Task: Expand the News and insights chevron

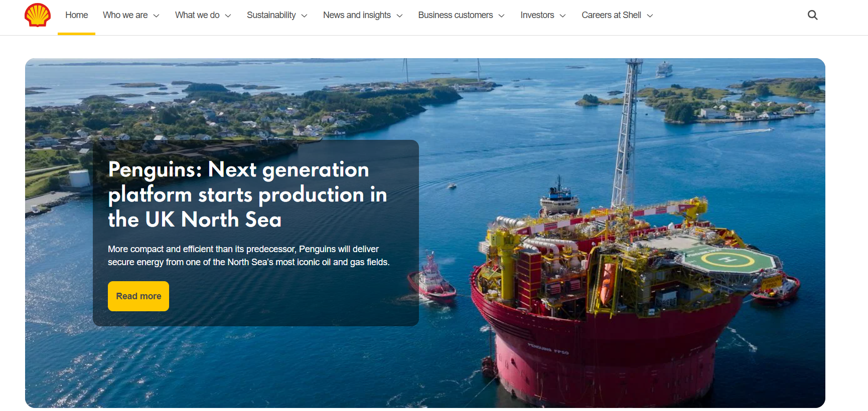Action: [399, 16]
